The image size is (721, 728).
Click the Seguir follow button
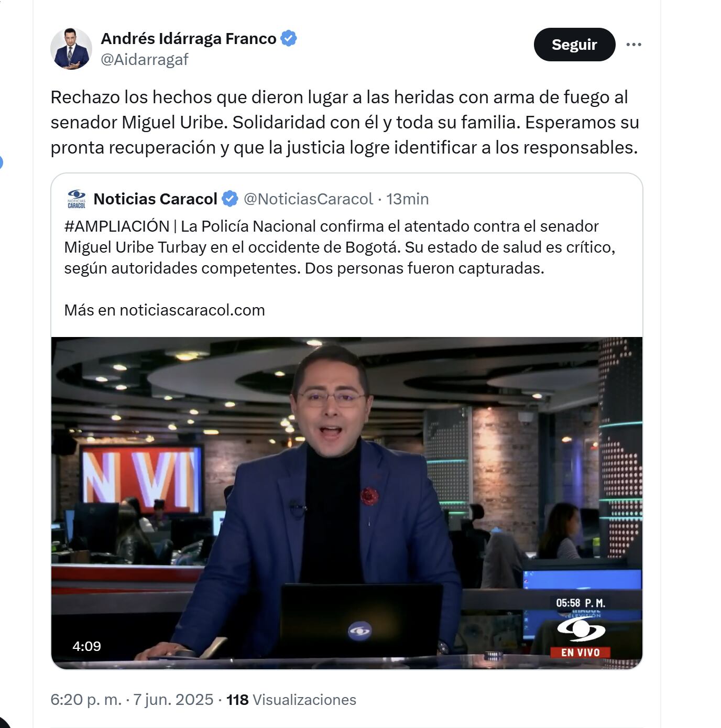pyautogui.click(x=574, y=45)
